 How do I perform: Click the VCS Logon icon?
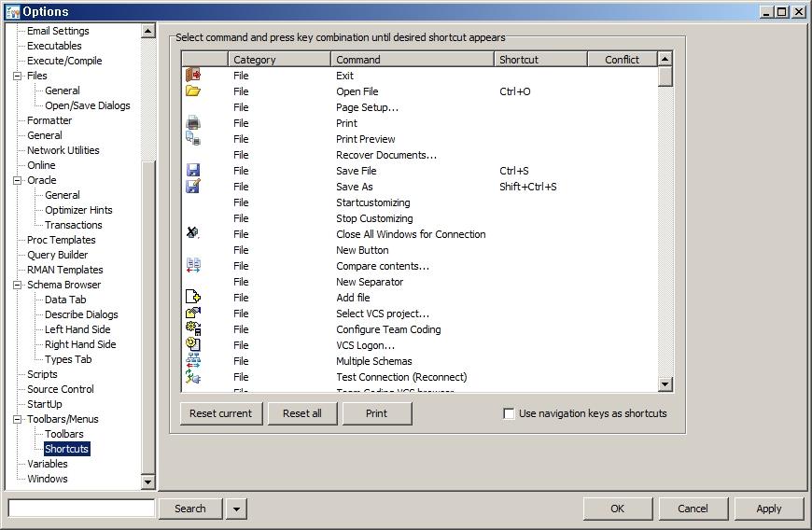click(193, 345)
